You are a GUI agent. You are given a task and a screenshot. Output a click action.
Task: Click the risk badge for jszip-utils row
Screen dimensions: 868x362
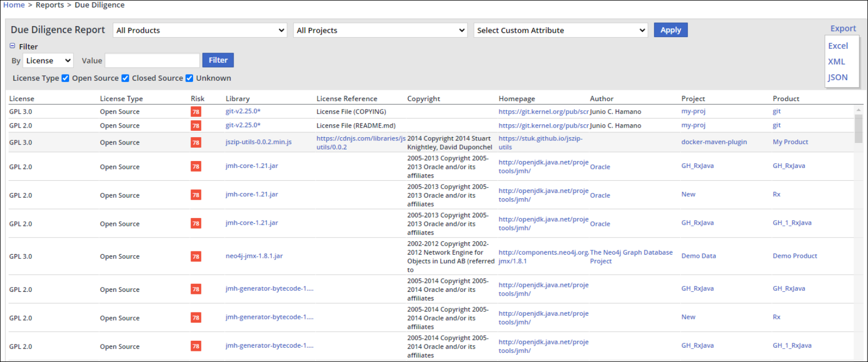click(196, 142)
